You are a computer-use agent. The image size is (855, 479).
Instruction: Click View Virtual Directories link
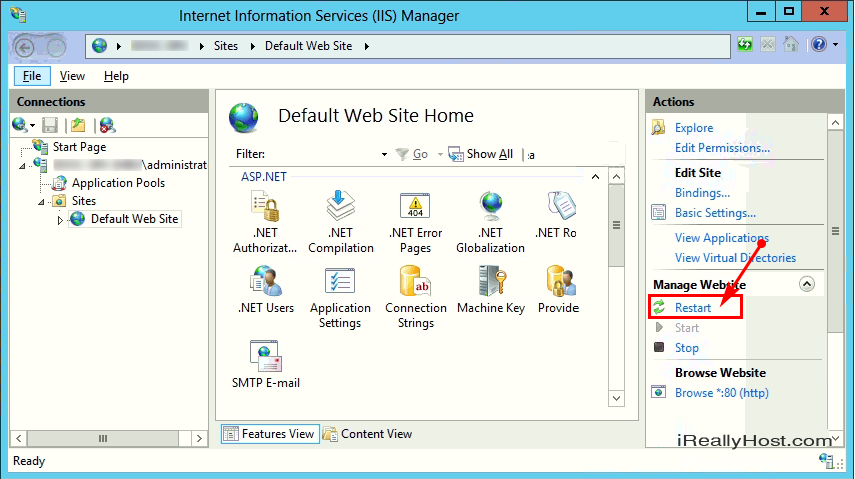[x=735, y=258]
